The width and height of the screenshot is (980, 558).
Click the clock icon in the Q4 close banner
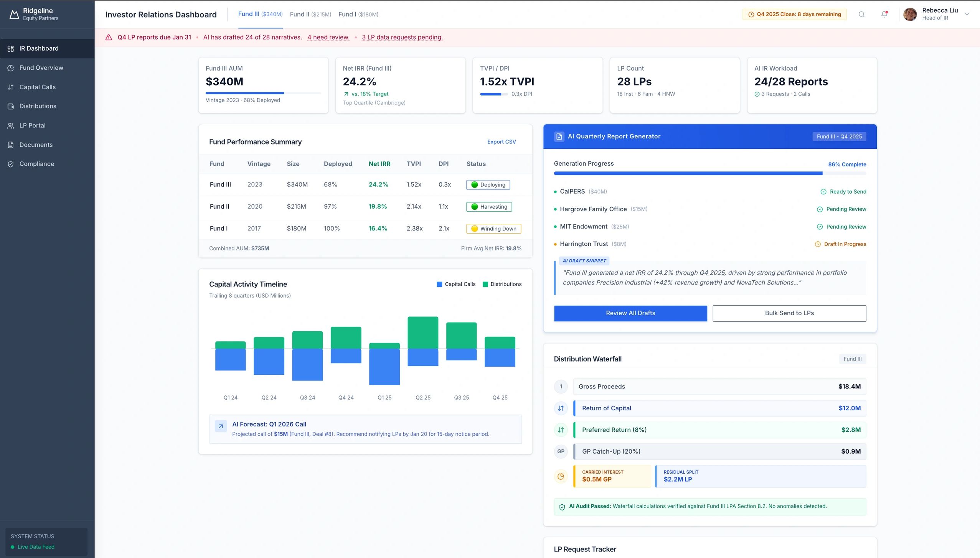[x=751, y=14]
